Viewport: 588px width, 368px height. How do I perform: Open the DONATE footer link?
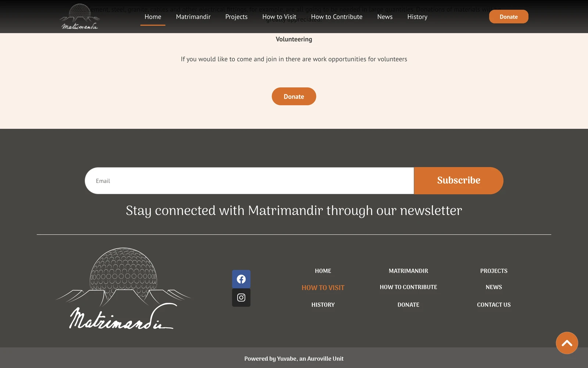point(408,305)
